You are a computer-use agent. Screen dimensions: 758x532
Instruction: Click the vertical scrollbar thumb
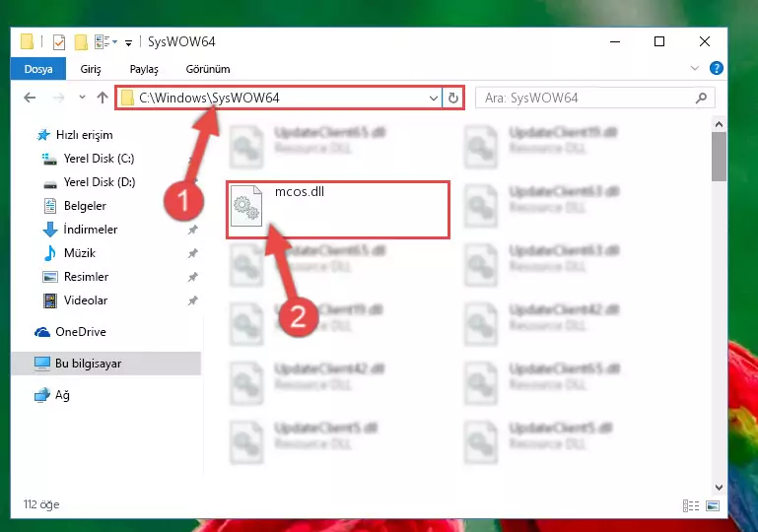(x=719, y=157)
